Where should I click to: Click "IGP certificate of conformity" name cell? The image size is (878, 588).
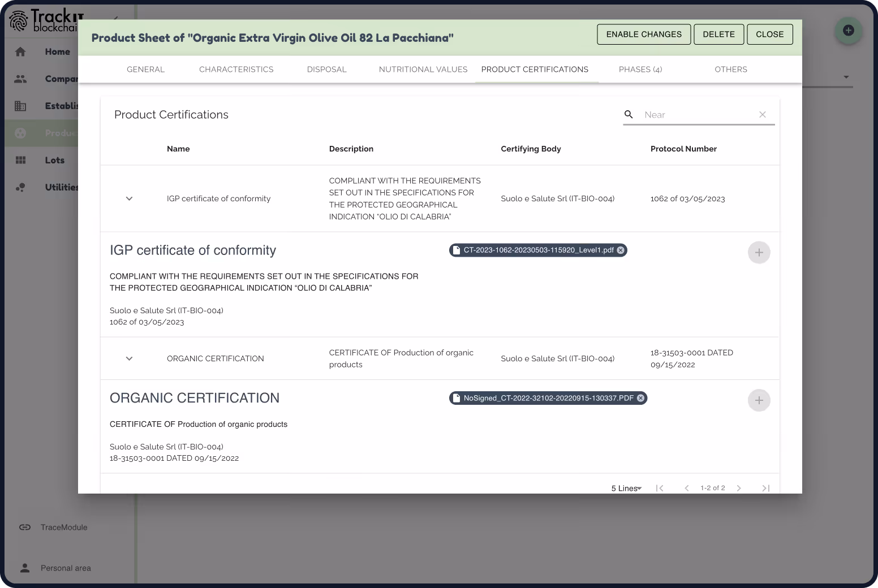(218, 198)
